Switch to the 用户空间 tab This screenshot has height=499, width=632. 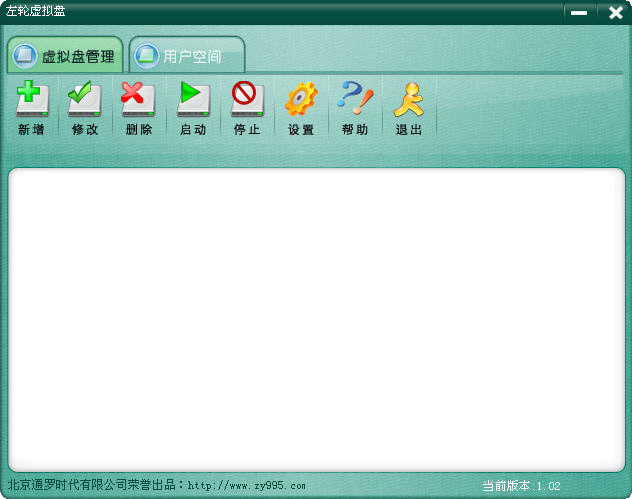coord(192,57)
